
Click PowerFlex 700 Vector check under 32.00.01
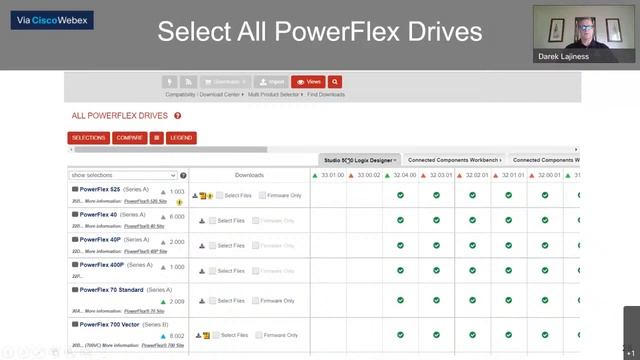(545, 335)
